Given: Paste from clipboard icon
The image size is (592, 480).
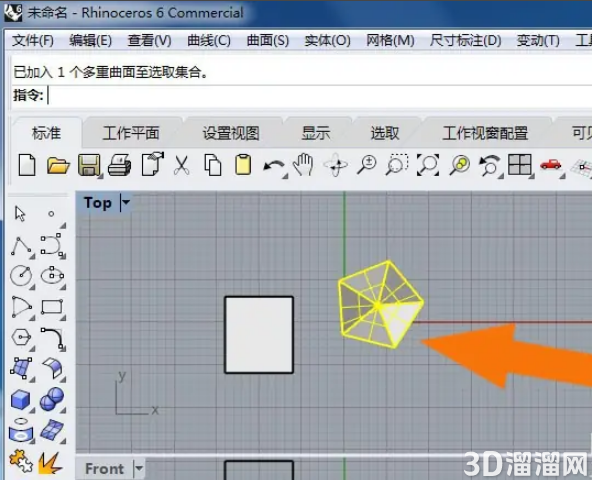Looking at the screenshot, I should (243, 164).
